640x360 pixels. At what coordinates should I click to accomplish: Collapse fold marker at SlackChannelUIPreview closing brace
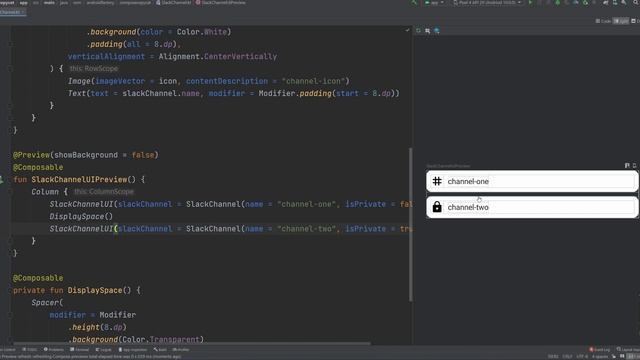pyautogui.click(x=11, y=253)
